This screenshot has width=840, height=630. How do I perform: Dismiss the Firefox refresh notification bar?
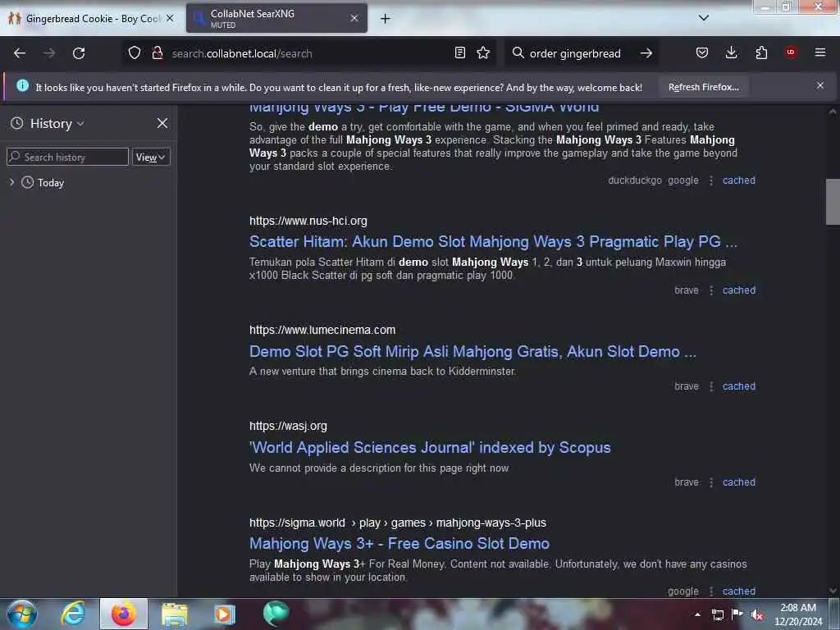820,85
